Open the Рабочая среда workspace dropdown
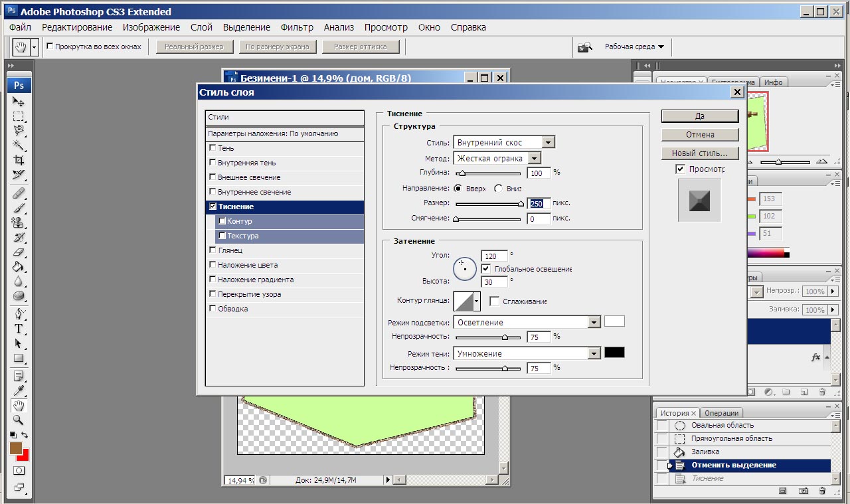The image size is (850, 504). click(634, 46)
